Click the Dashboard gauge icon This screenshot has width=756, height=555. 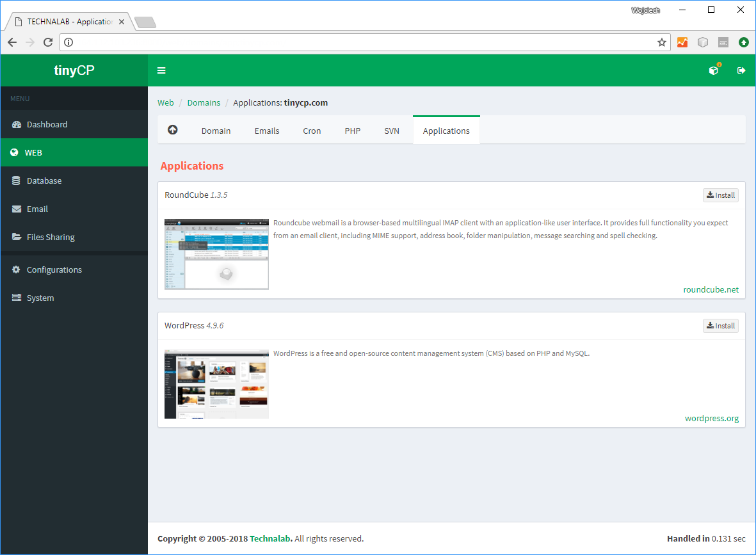coord(17,124)
